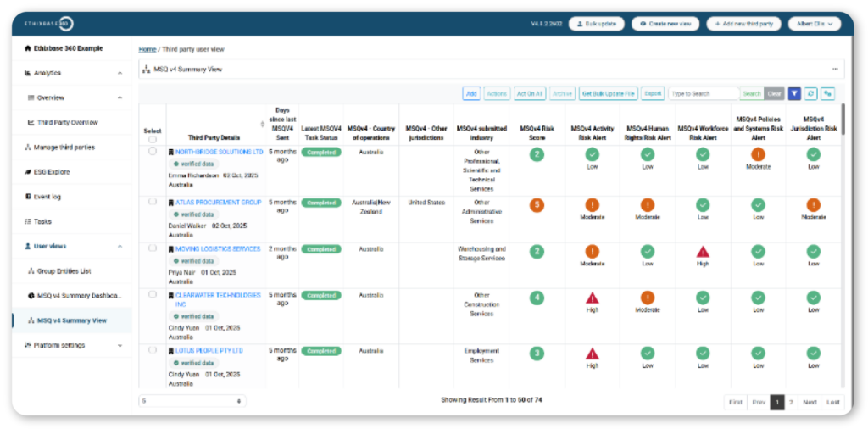The width and height of the screenshot is (868, 429).
Task: Click the red High activity risk triangle for Clearwater Technologies
Action: pos(593,298)
